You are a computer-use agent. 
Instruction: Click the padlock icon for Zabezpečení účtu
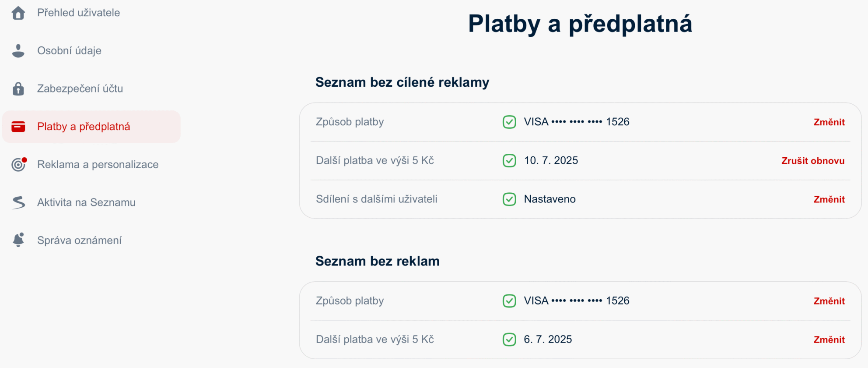pos(18,88)
